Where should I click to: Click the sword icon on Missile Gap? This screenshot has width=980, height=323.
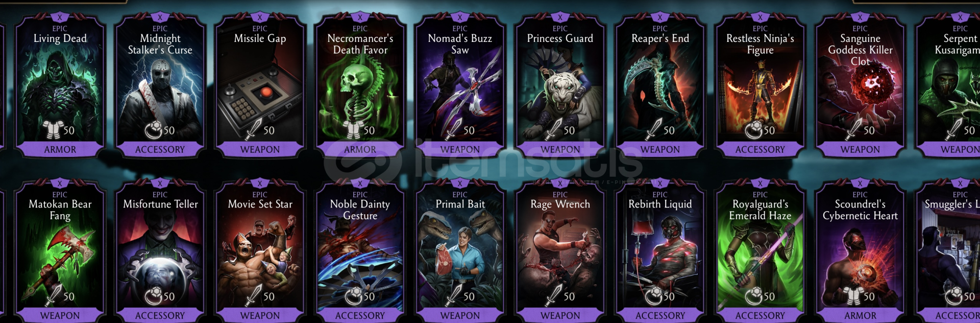[x=253, y=129]
